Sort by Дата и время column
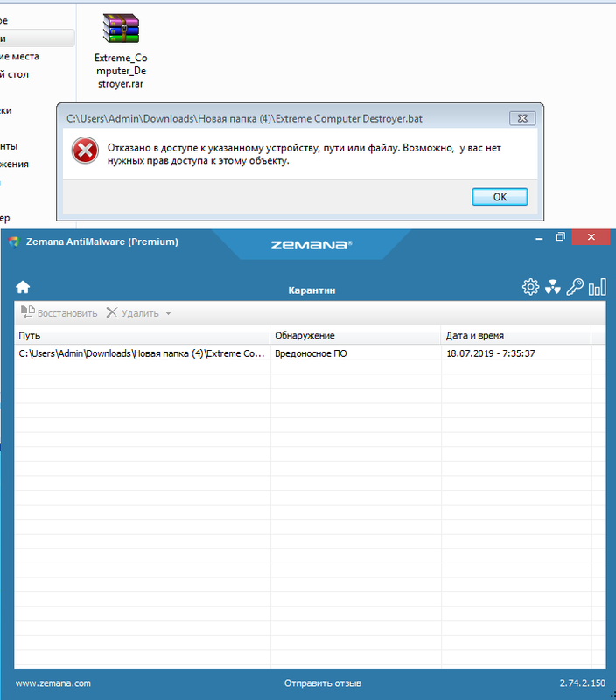This screenshot has width=616, height=700. [x=516, y=336]
